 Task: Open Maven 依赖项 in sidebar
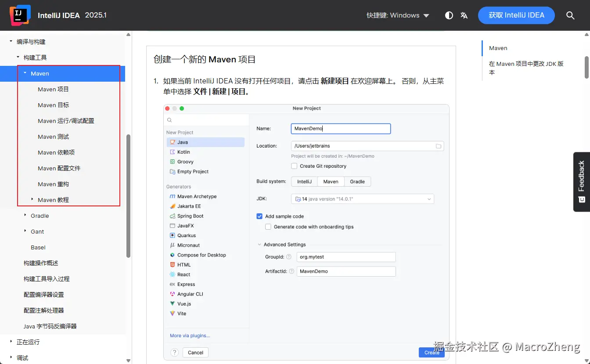pyautogui.click(x=56, y=152)
